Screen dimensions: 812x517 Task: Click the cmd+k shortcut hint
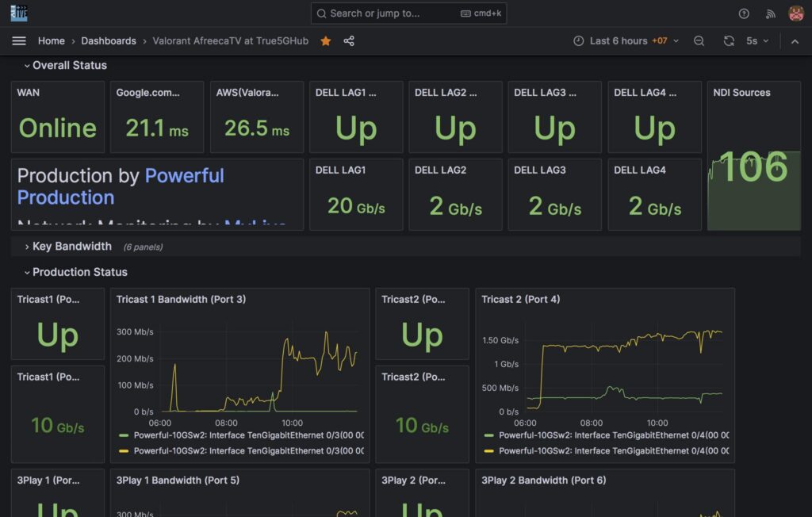(x=481, y=13)
